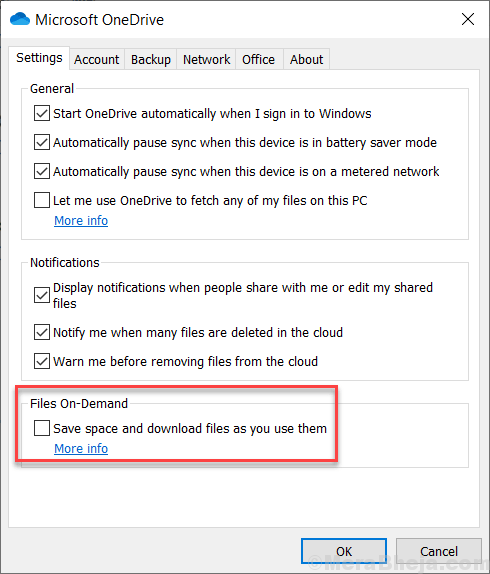This screenshot has height=574, width=490.
Task: Enable Save space and download files option
Action: click(42, 428)
